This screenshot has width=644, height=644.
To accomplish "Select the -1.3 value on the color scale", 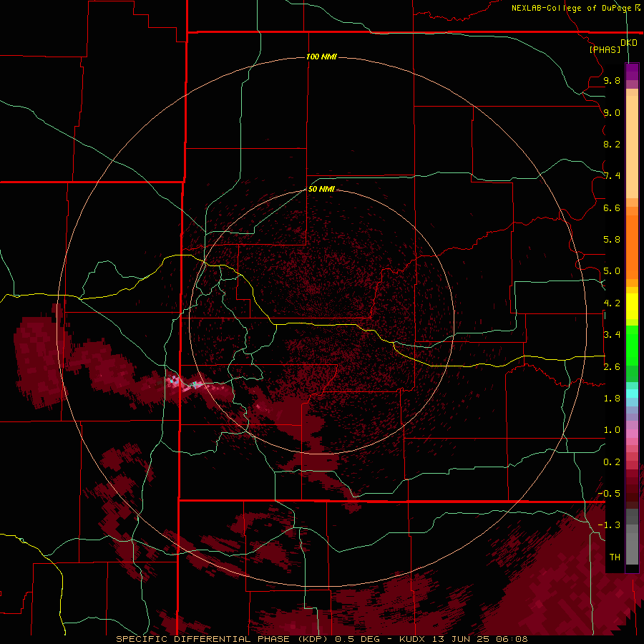I will coord(609,525).
